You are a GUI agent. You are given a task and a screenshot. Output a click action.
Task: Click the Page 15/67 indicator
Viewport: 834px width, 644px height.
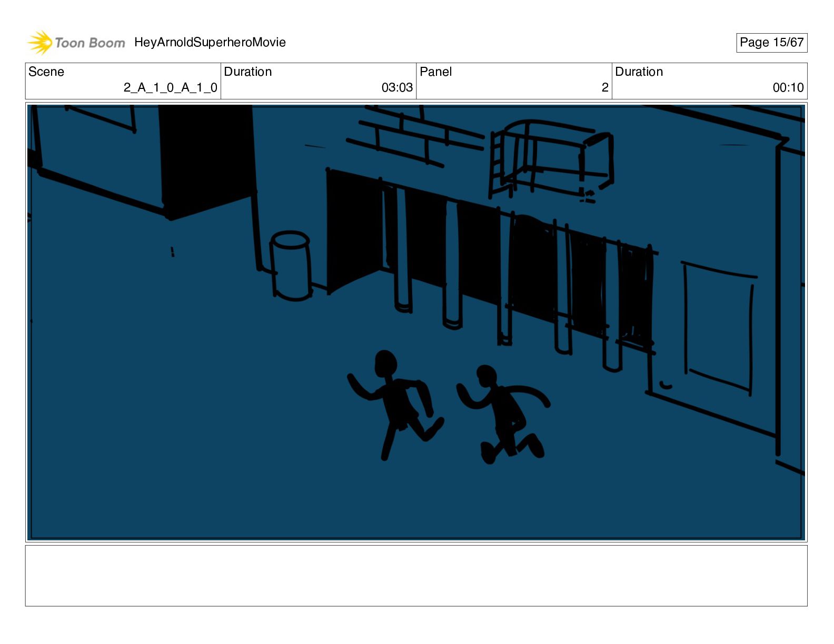[x=771, y=43]
